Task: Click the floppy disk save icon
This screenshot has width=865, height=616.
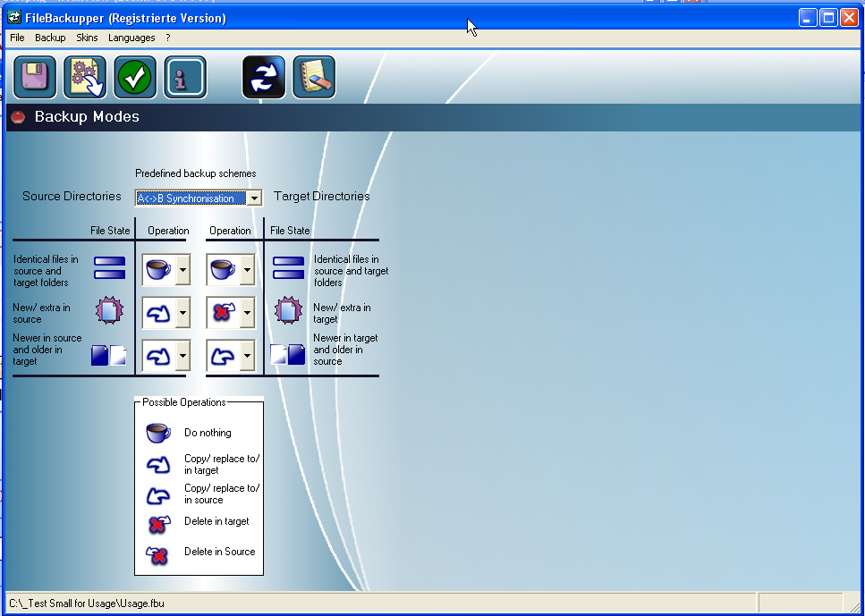Action: [35, 77]
